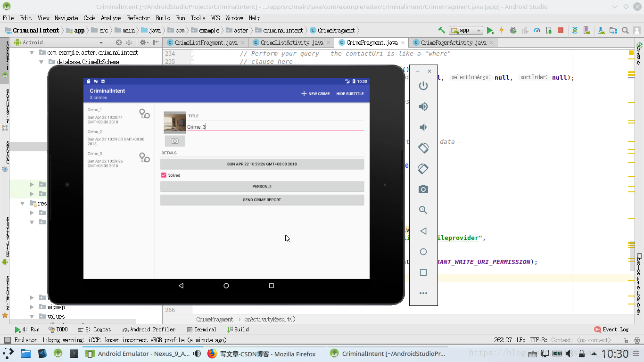
Task: Open the Android profiler gauge icon
Action: pyautogui.click(x=537, y=30)
